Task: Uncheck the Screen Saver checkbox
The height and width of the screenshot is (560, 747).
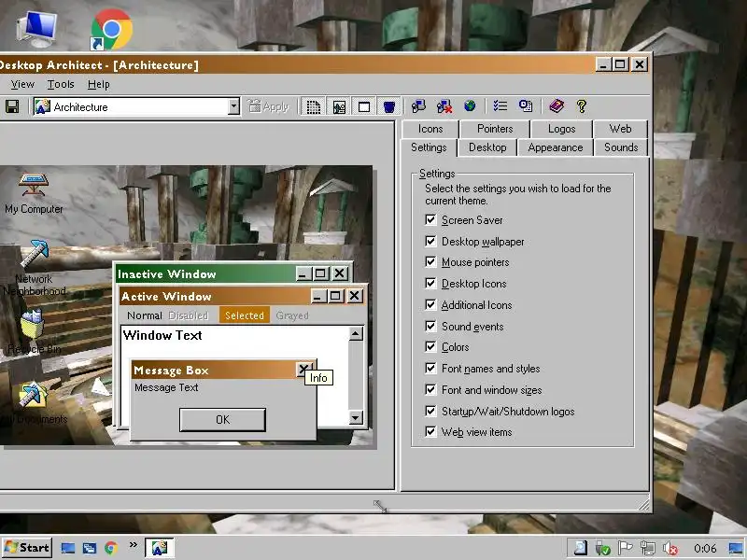Action: (x=430, y=219)
